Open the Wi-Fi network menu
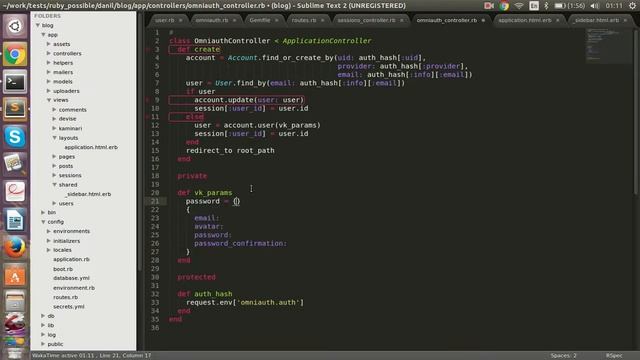 coord(519,6)
